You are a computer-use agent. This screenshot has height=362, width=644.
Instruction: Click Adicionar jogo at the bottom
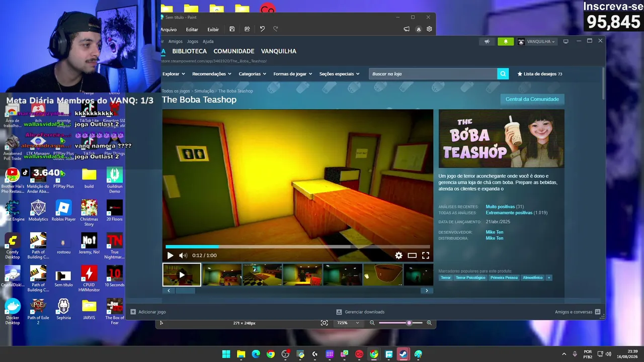point(148,312)
